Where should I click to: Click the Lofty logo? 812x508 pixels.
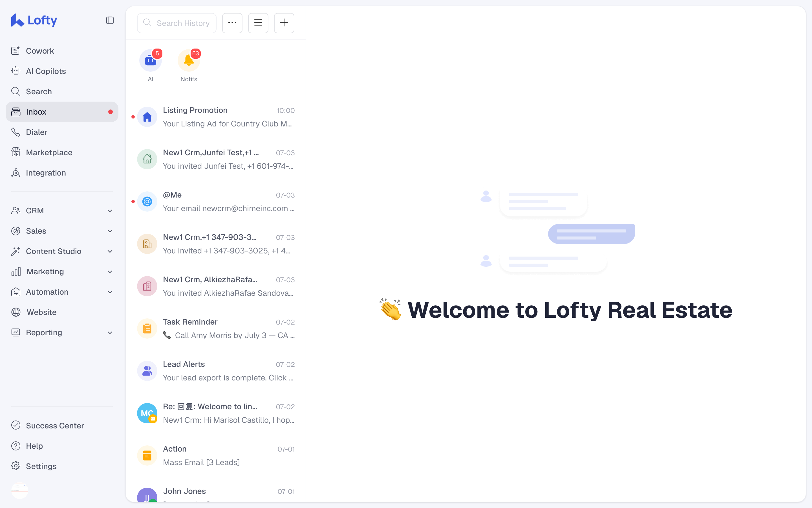34,21
